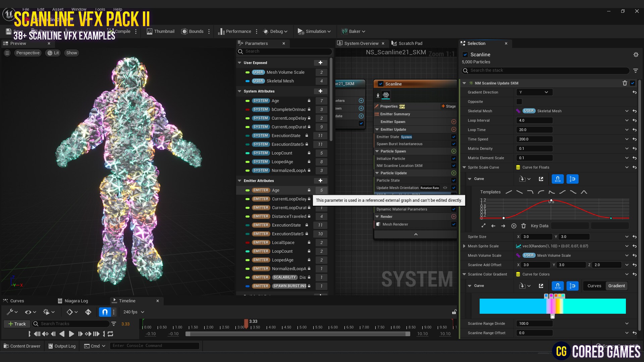The height and width of the screenshot is (362, 644).
Task: Open the Content Drawer
Action: pyautogui.click(x=22, y=346)
